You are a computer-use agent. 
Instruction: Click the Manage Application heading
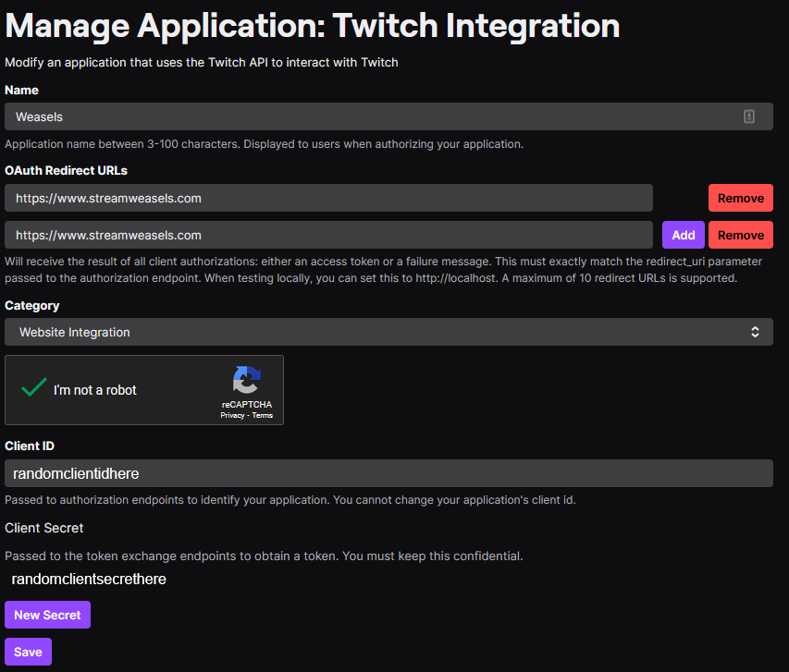pyautogui.click(x=312, y=26)
